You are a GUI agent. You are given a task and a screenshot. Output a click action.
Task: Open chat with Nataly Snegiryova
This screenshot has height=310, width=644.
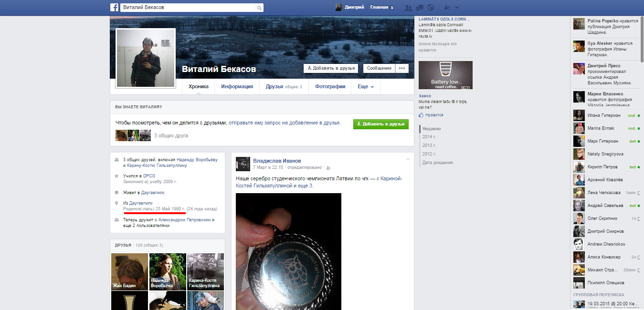(x=607, y=154)
